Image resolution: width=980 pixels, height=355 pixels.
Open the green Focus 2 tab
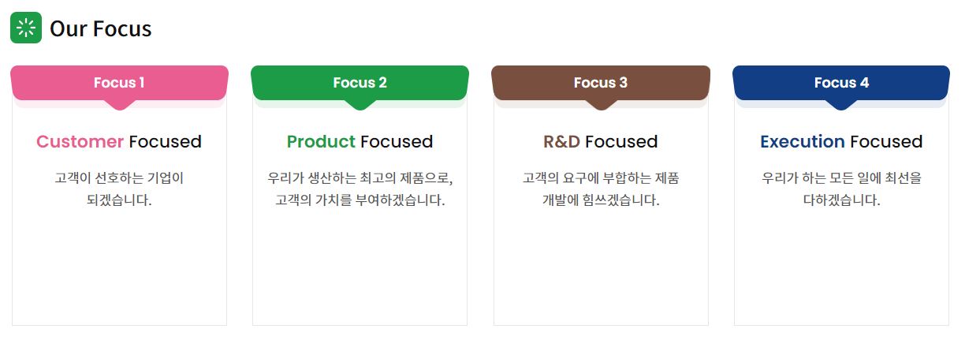[x=360, y=83]
